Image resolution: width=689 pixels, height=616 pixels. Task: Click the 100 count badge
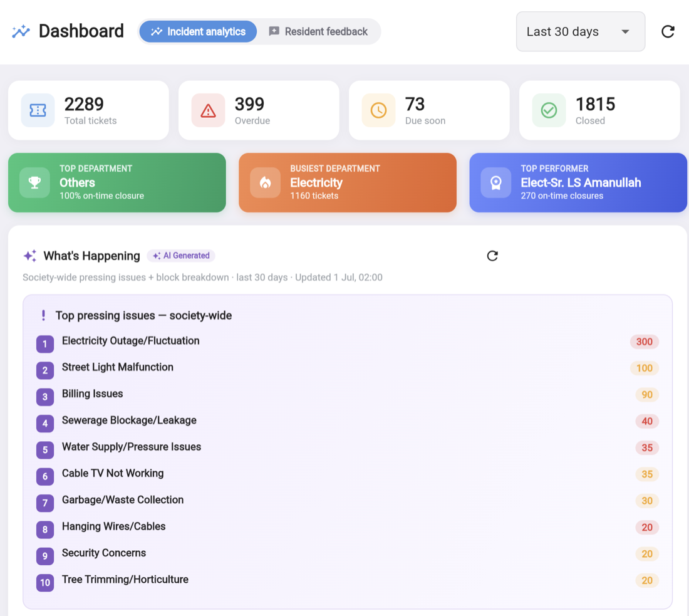click(644, 368)
